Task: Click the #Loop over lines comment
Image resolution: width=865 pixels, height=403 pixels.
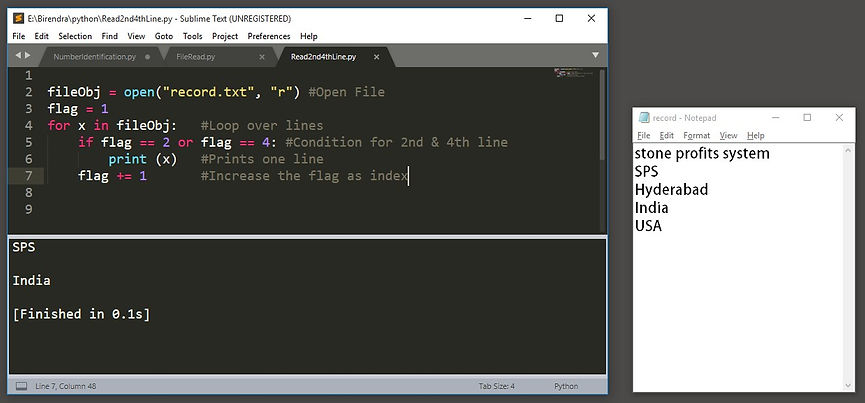Action: [x=262, y=126]
